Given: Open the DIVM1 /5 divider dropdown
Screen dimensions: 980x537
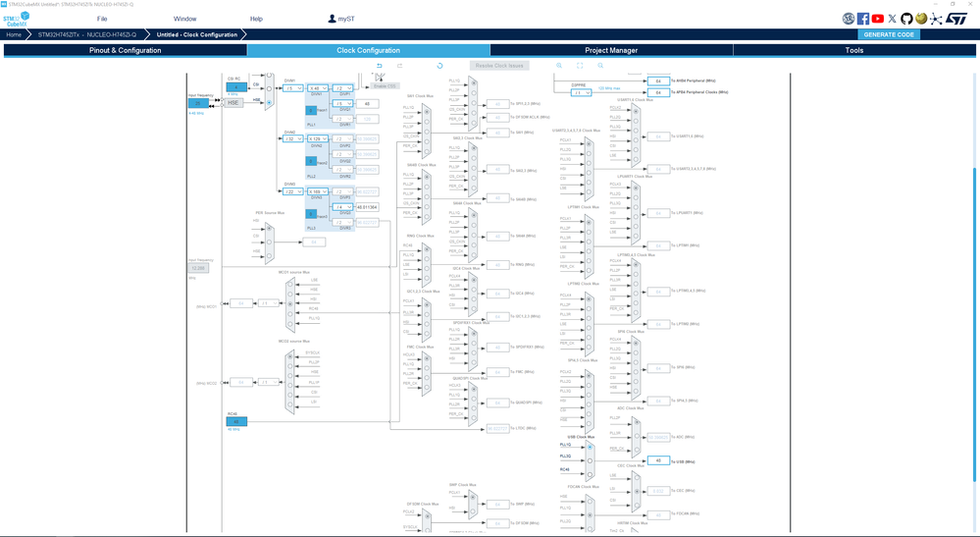Looking at the screenshot, I should pos(292,88).
